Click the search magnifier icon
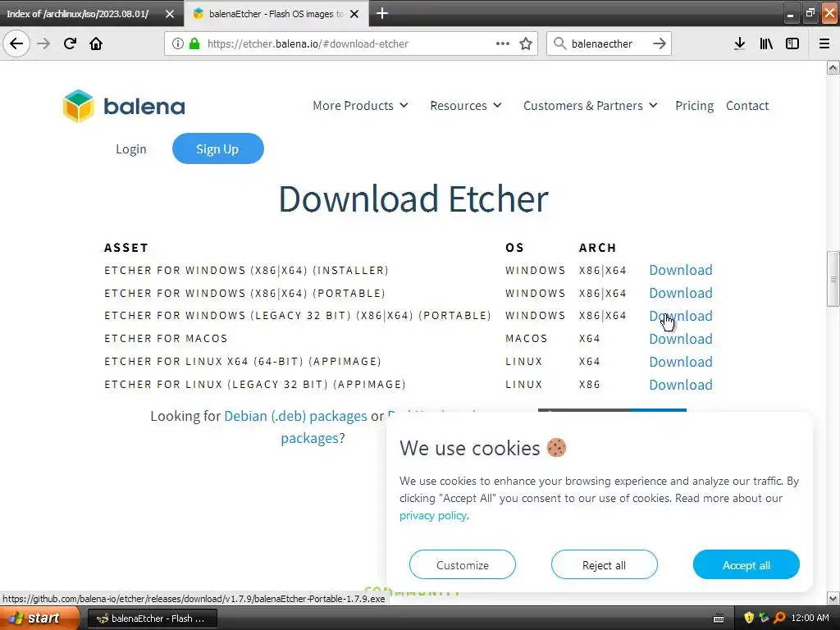 (559, 43)
